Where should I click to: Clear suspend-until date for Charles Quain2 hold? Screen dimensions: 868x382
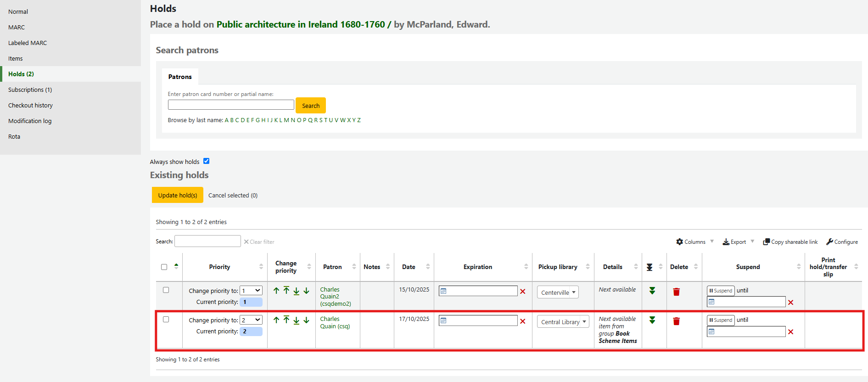791,303
